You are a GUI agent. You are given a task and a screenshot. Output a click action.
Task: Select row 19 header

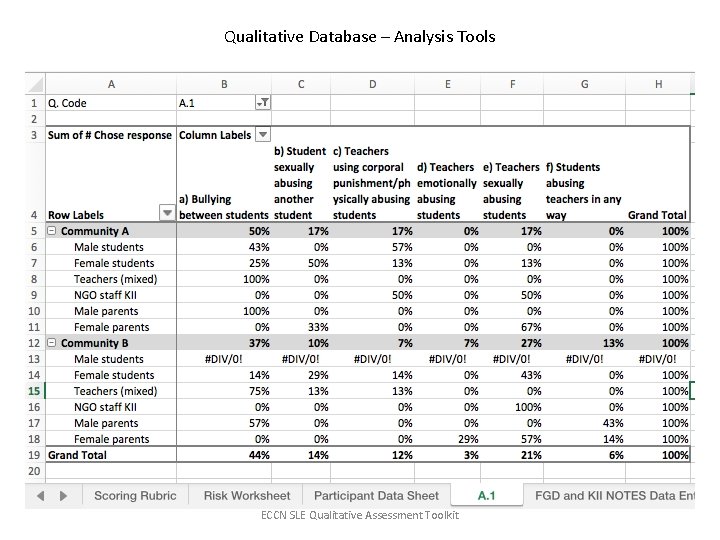coord(35,455)
